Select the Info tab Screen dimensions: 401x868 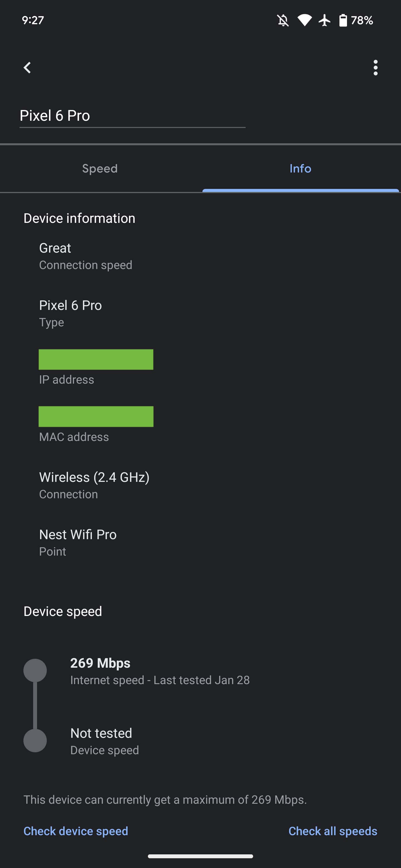coord(300,169)
